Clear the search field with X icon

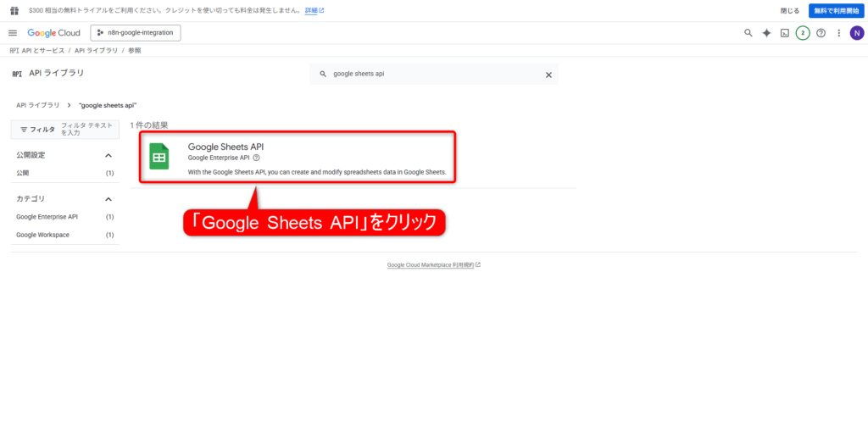[548, 75]
